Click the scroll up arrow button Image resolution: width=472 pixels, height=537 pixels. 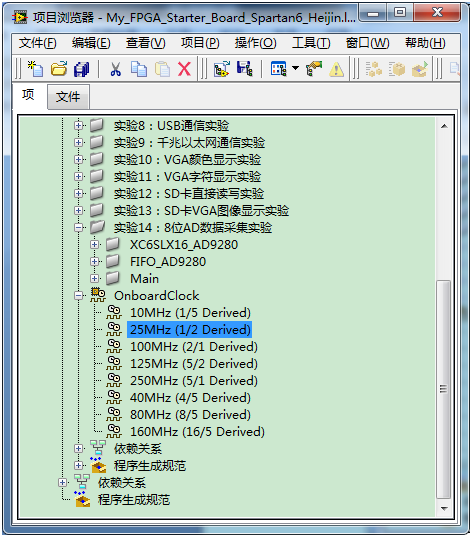[444, 126]
